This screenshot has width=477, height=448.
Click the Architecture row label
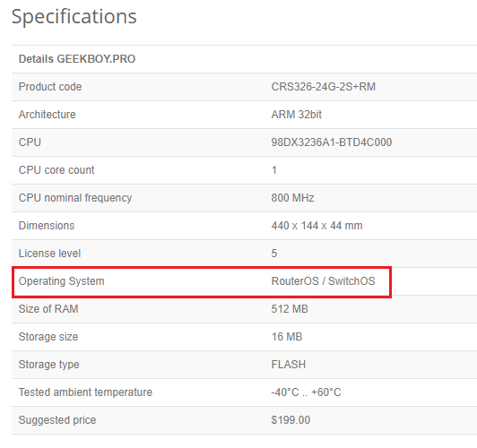pyautogui.click(x=48, y=115)
